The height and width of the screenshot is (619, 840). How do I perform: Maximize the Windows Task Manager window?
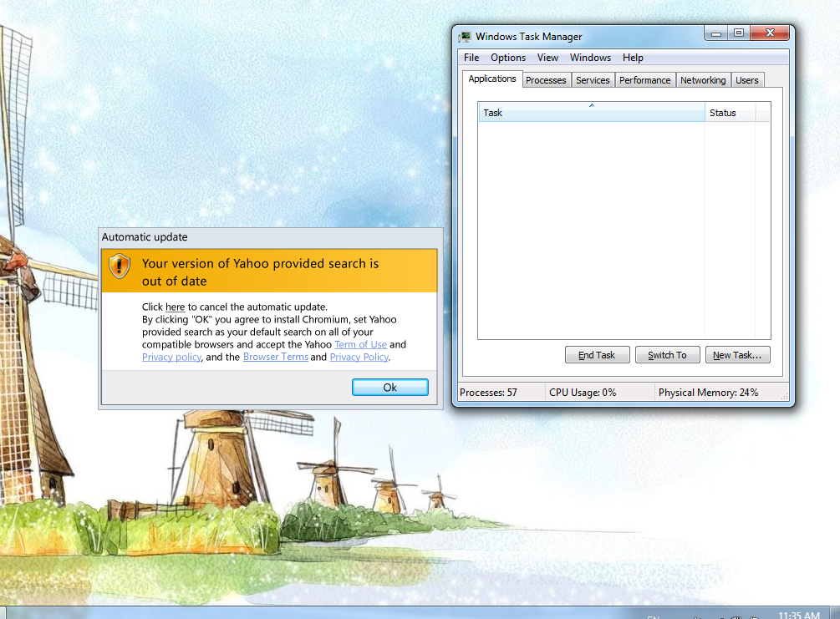point(738,33)
